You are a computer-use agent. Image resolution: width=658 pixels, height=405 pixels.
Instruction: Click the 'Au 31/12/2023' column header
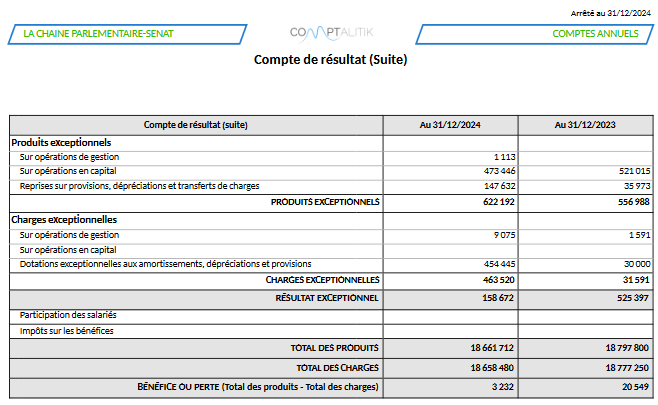pyautogui.click(x=585, y=125)
